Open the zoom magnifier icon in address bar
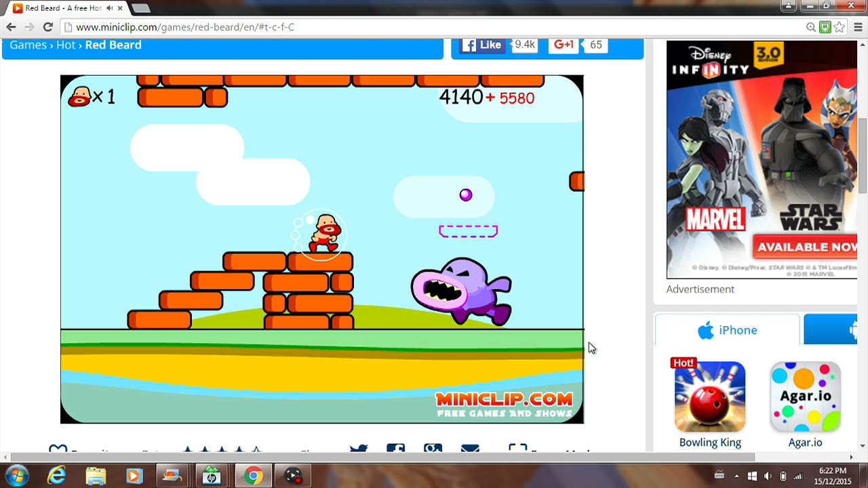Viewport: 868px width, 488px height. pyautogui.click(x=810, y=27)
